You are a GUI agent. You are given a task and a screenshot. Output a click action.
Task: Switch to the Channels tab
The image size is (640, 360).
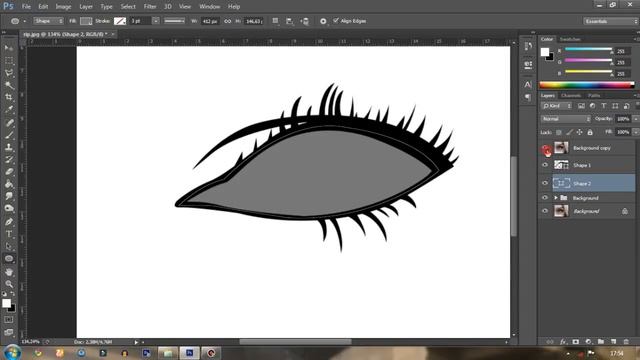click(x=571, y=96)
